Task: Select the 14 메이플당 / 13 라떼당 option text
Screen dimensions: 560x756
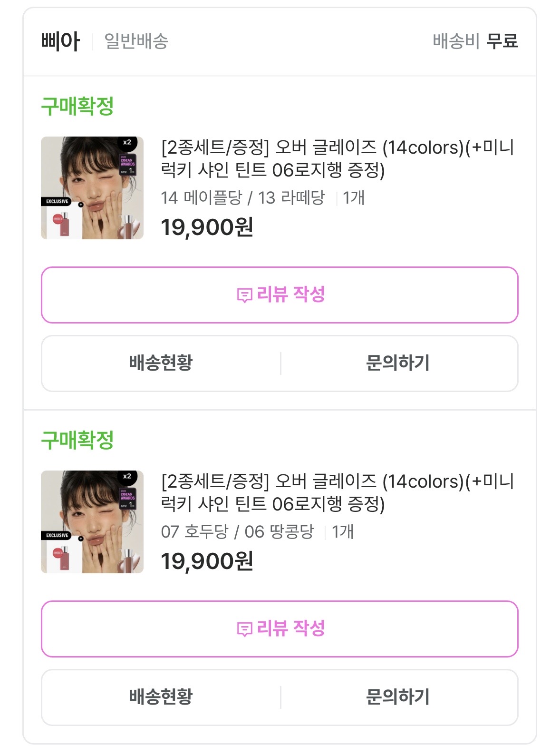Action: [x=243, y=197]
